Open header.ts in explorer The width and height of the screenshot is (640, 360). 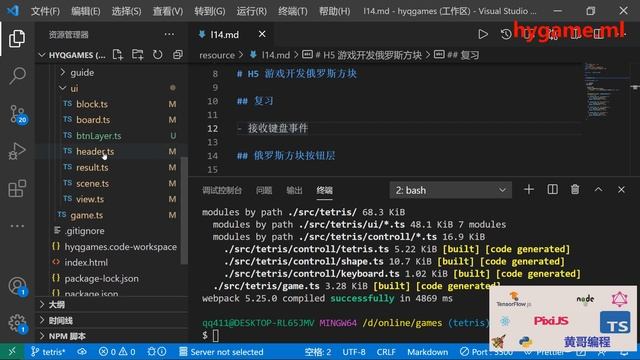(95, 151)
